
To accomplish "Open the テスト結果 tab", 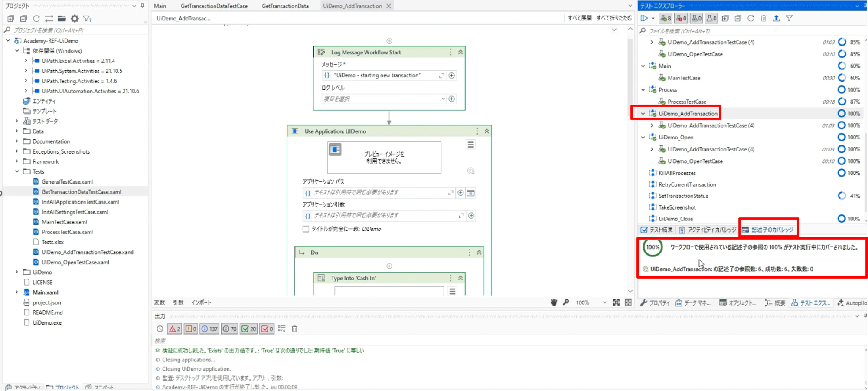I will pyautogui.click(x=656, y=230).
